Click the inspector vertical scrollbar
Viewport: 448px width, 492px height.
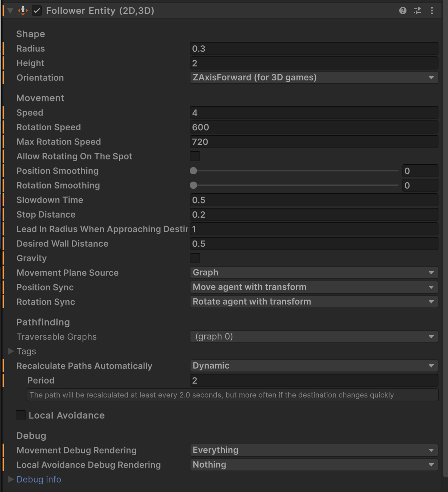[445, 238]
